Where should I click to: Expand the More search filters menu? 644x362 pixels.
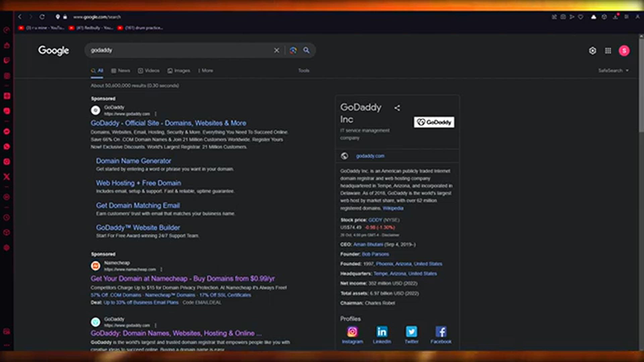(x=206, y=70)
